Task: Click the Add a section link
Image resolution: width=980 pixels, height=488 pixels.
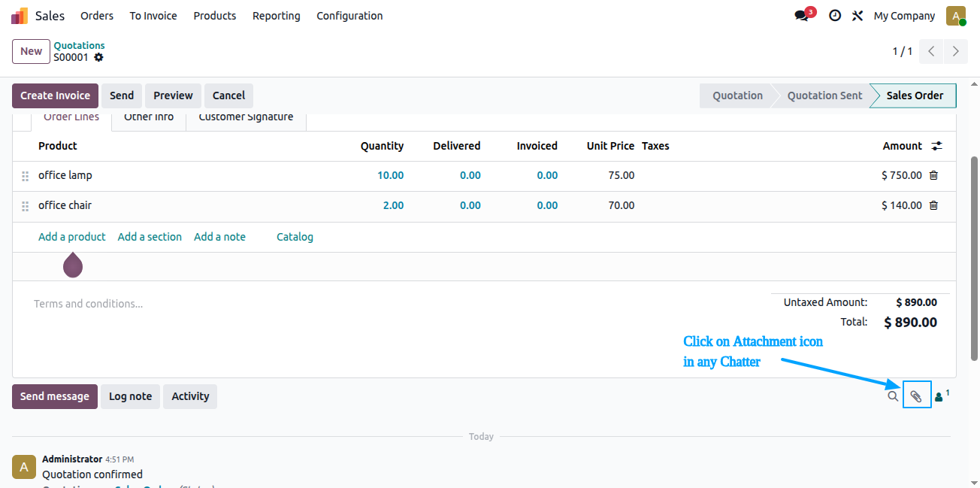Action: (x=150, y=237)
